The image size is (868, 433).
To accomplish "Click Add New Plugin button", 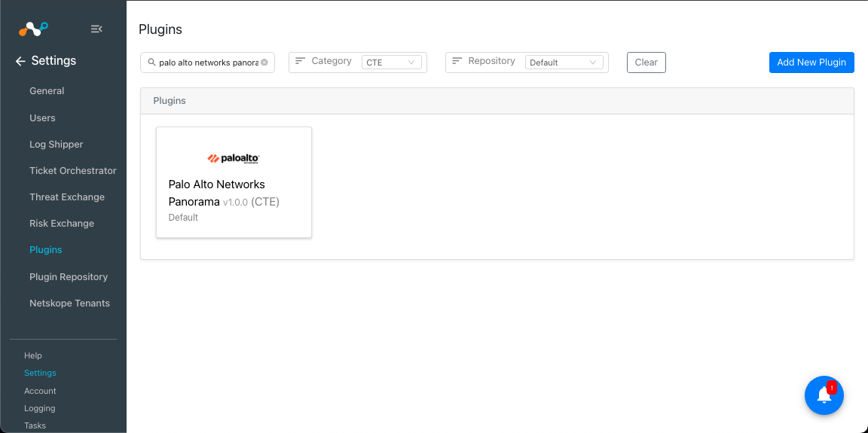I will tap(811, 63).
